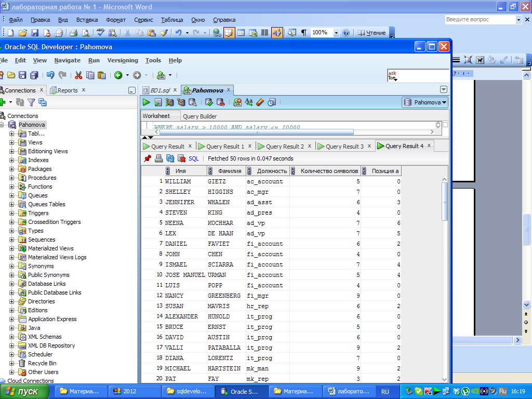Click the Должность column header
The image size is (532, 399).
point(268,171)
